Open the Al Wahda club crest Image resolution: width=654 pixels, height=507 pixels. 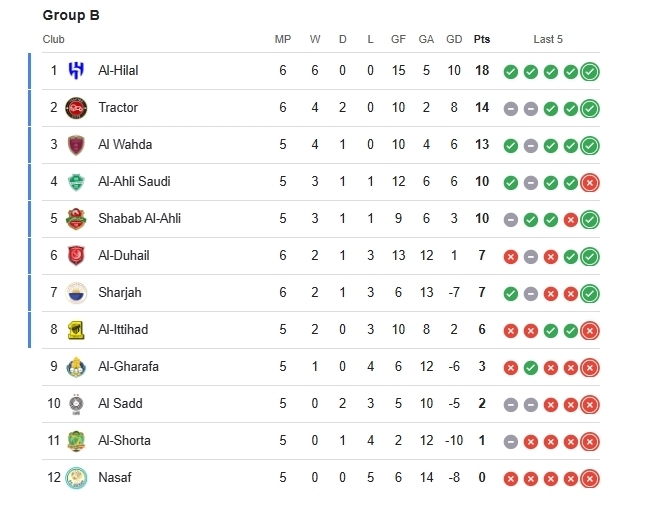coord(76,145)
